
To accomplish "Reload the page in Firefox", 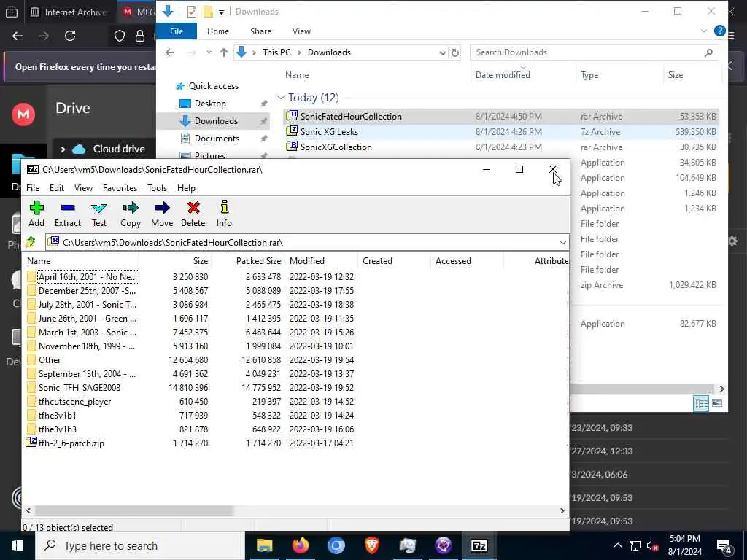I will point(70,36).
